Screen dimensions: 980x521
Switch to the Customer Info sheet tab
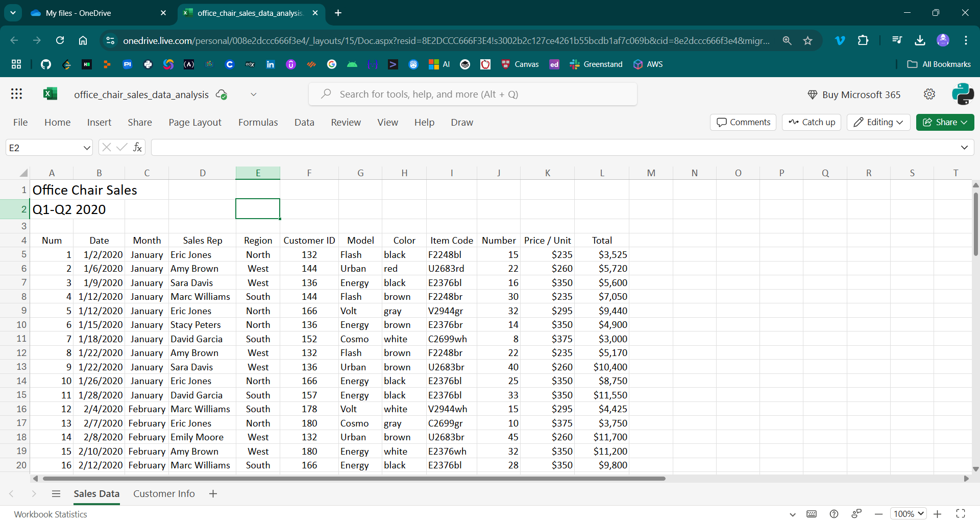pyautogui.click(x=164, y=494)
